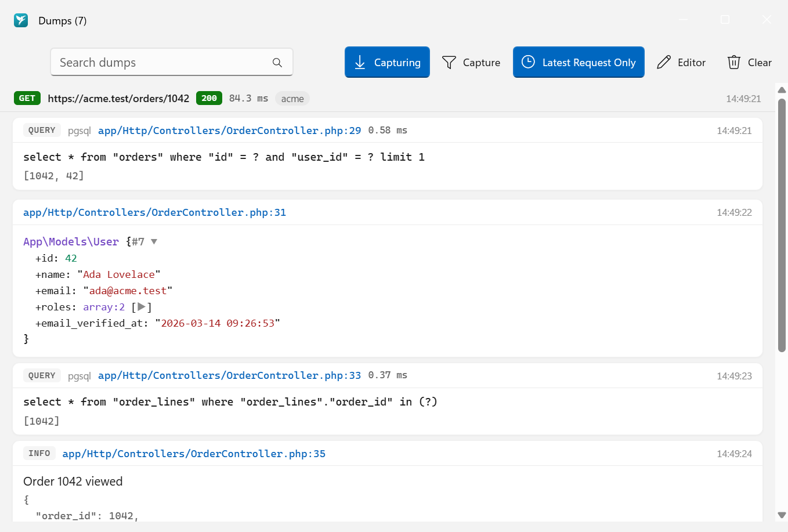Click the 200 status badge

click(209, 98)
